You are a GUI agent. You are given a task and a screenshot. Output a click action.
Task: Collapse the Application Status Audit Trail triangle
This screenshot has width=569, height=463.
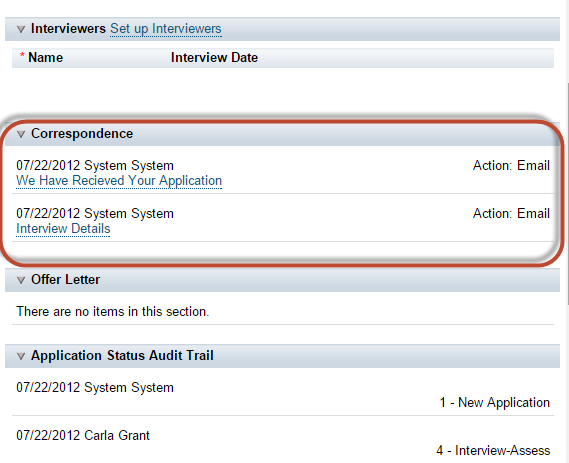pos(21,356)
